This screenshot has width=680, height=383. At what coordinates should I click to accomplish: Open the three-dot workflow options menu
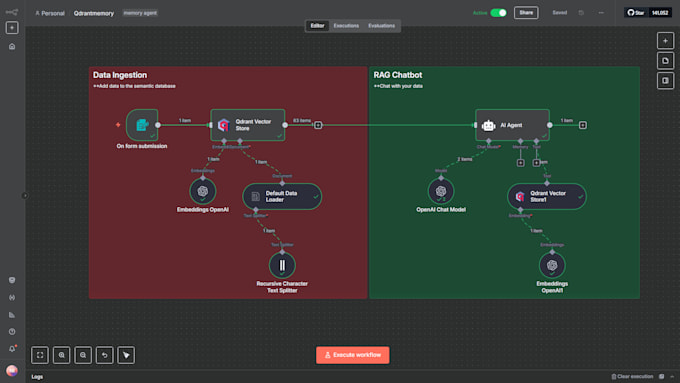click(601, 13)
